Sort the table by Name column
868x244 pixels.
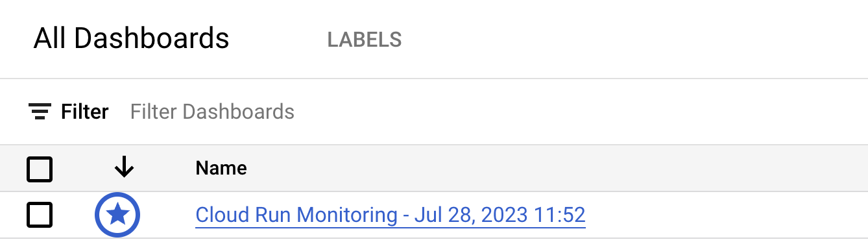(221, 169)
